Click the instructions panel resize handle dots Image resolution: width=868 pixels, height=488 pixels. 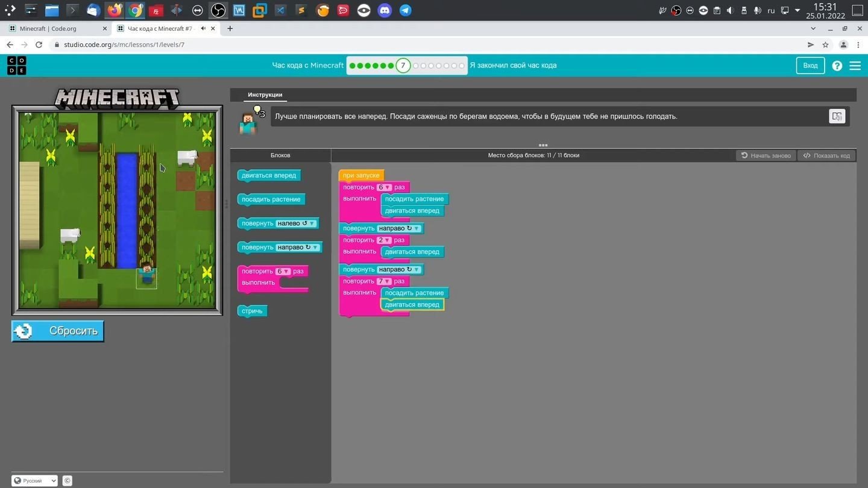coord(542,145)
